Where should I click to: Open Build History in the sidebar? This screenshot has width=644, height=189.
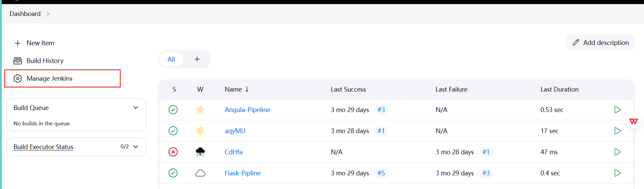45,61
